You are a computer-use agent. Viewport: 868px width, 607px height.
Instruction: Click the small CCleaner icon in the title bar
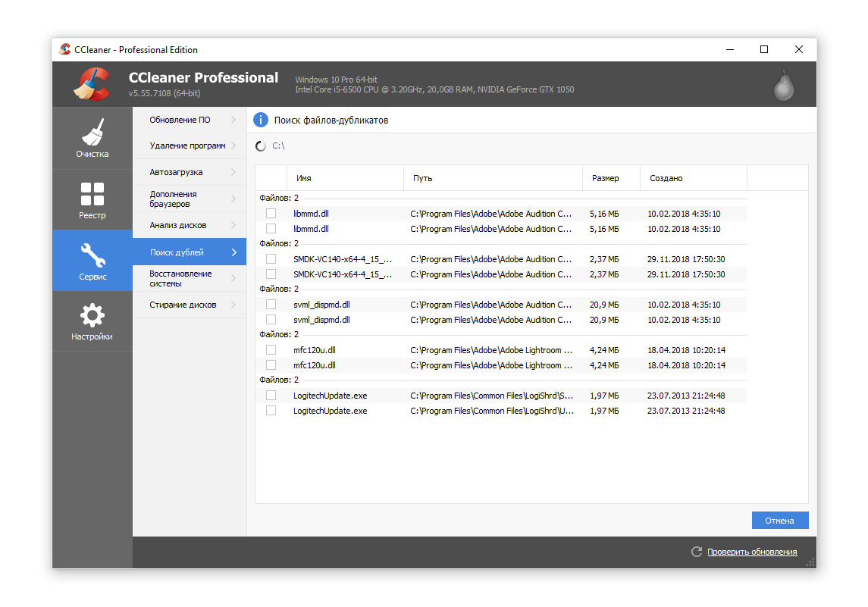tap(65, 50)
